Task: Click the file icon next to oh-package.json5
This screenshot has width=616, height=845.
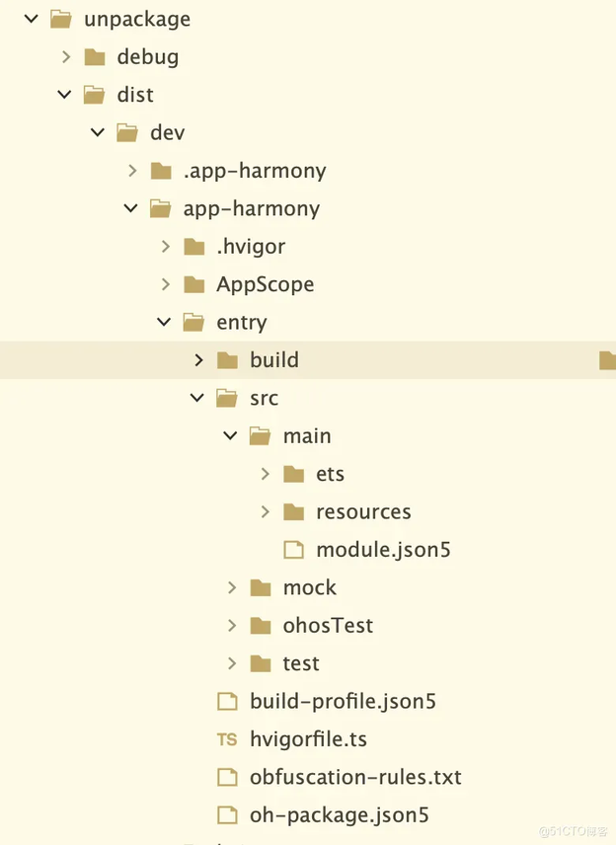Action: [x=227, y=814]
